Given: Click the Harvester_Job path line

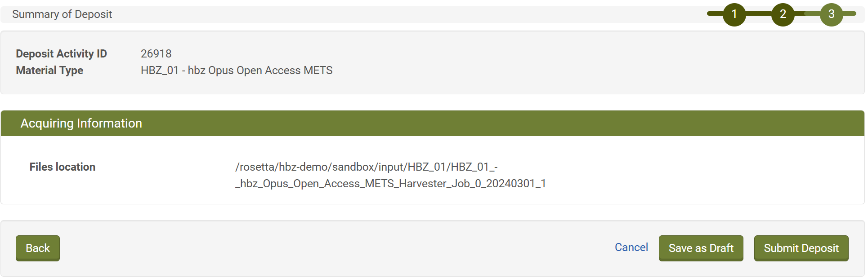Looking at the screenshot, I should (x=390, y=184).
